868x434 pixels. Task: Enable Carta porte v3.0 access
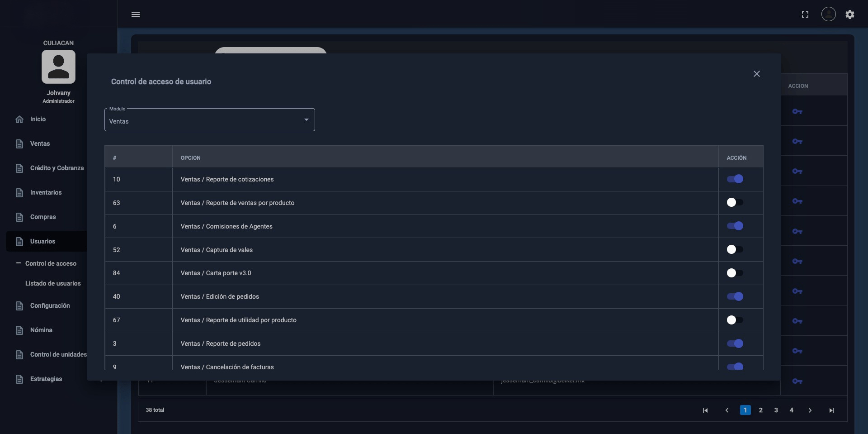735,273
